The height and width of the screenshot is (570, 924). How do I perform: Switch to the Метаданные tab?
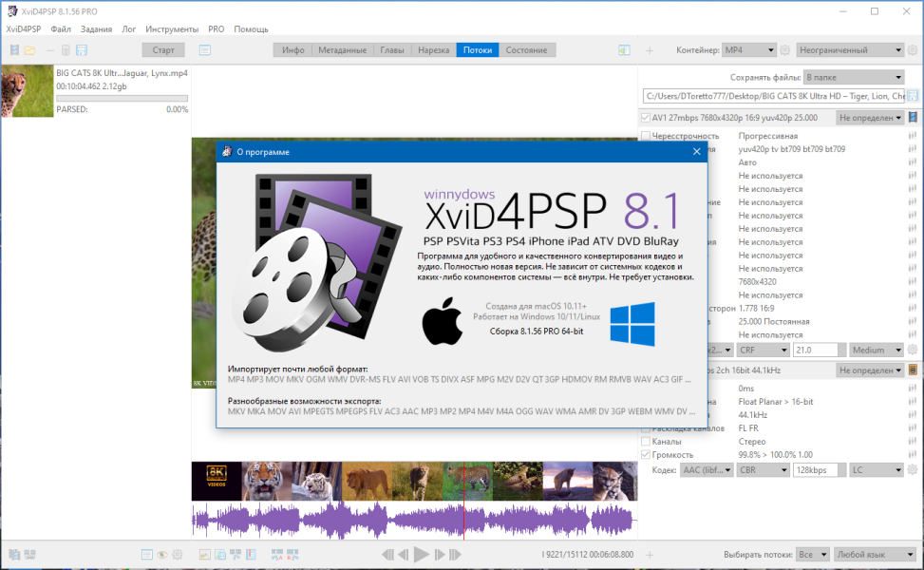[343, 50]
